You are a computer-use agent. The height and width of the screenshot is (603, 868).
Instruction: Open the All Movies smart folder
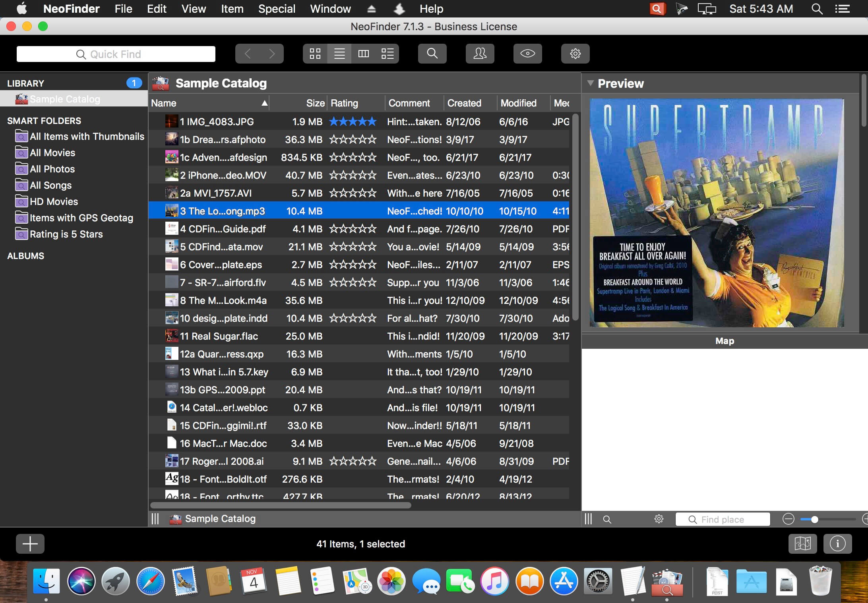52,153
